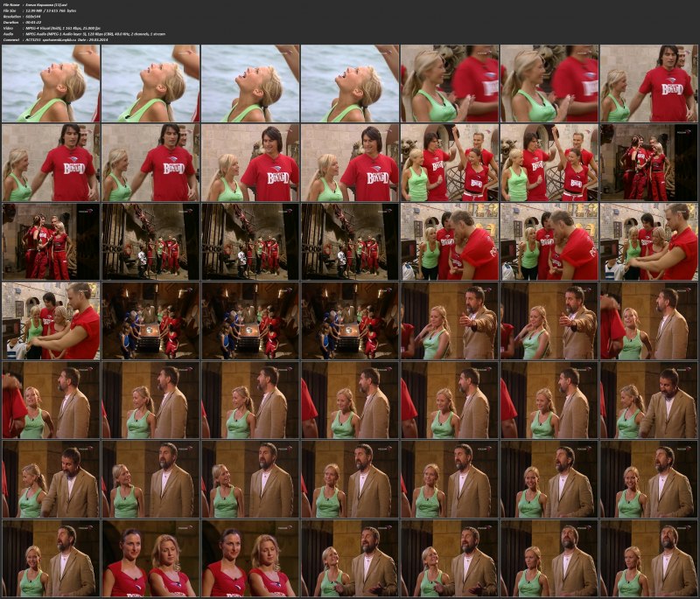700x599 pixels.
Task: Click the bottom-right thumbnail of the contact sheet
Action: pos(648,558)
